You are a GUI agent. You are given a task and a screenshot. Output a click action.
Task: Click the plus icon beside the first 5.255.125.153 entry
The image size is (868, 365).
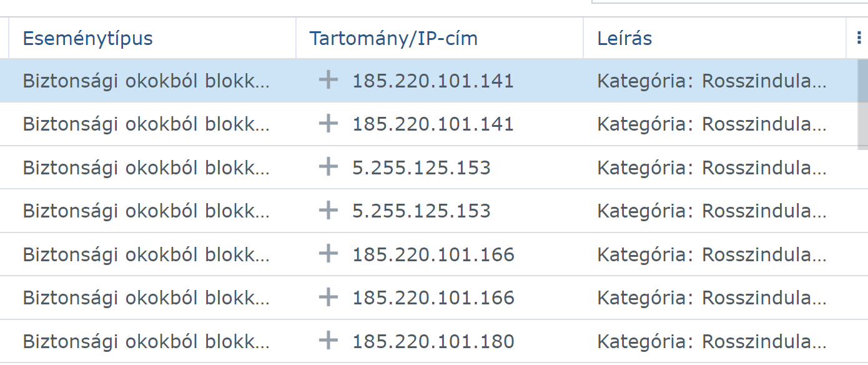point(328,167)
